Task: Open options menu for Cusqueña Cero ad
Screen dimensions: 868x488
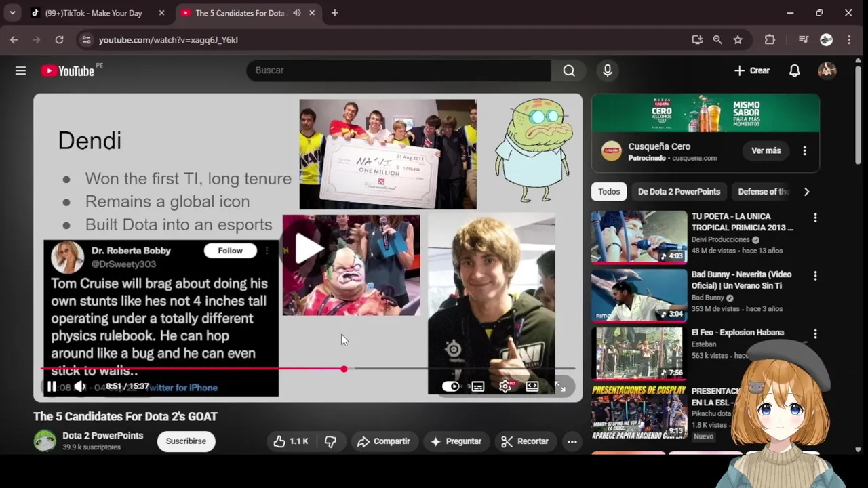Action: (x=805, y=150)
